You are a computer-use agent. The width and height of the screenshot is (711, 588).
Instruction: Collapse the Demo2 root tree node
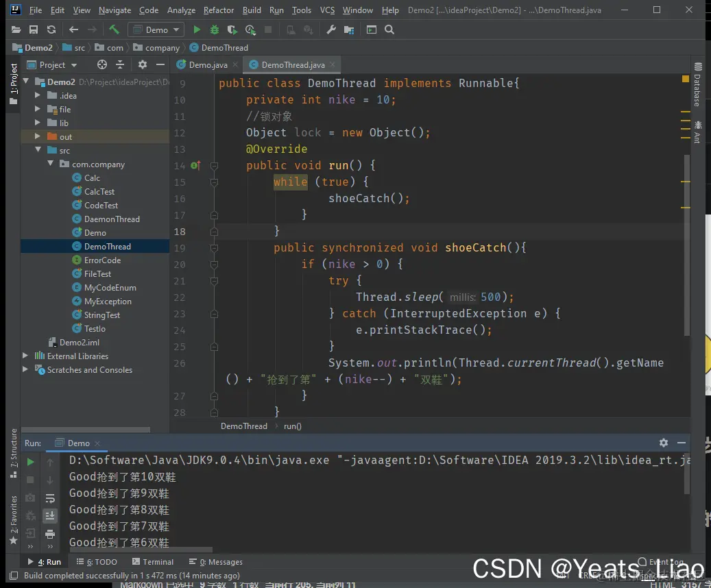click(26, 82)
